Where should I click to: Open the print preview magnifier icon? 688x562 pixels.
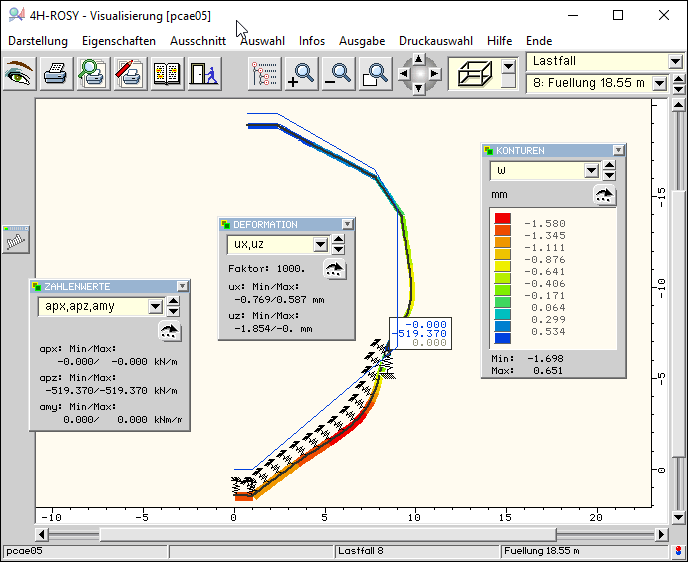coord(93,74)
